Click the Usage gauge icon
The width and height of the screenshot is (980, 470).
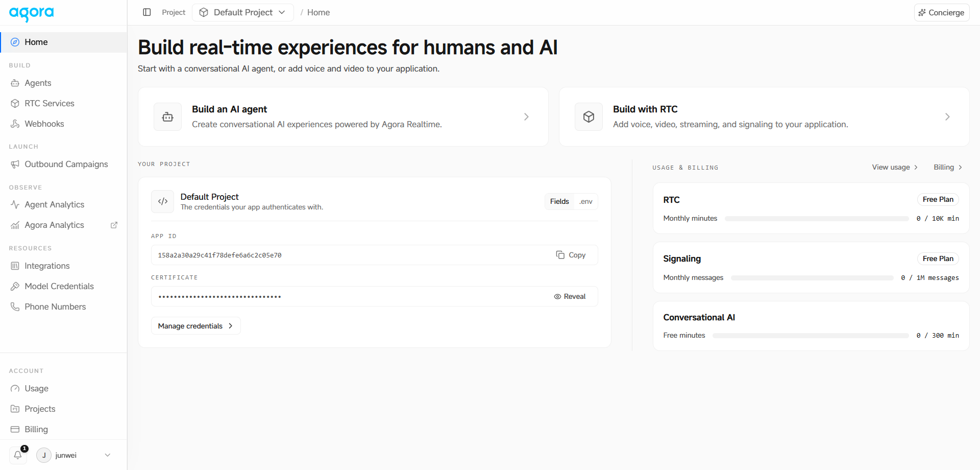(15, 389)
